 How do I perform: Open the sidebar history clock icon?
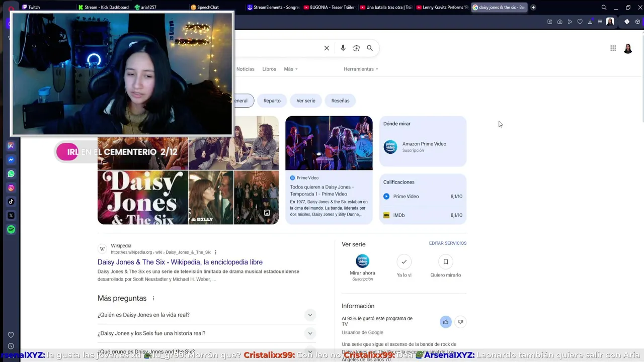11,346
